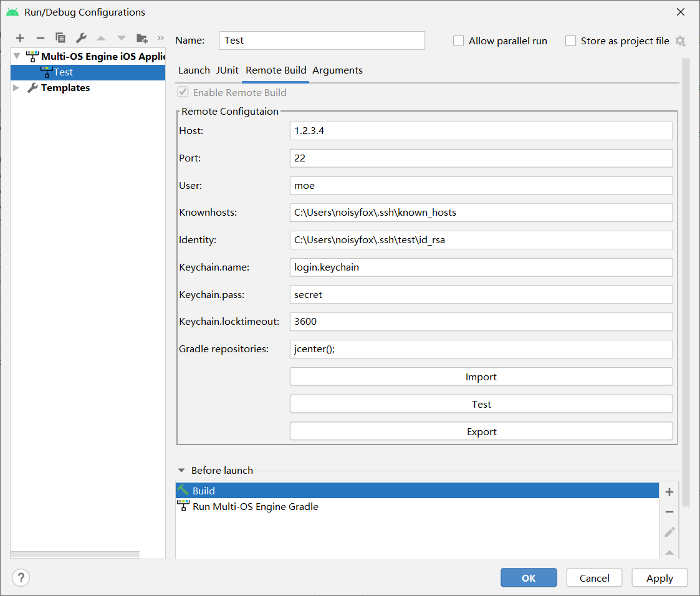Click the Cancel button
The image size is (700, 596).
coord(594,578)
